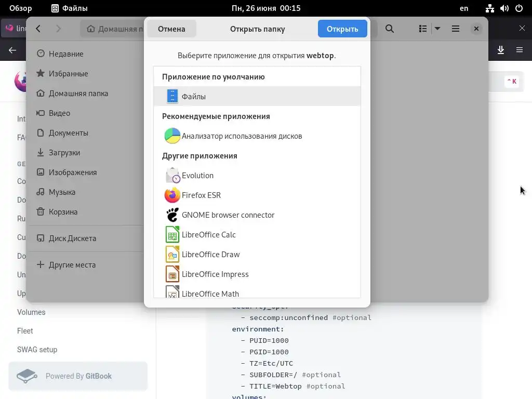This screenshot has width=532, height=399.
Task: Select the Файлы row text
Action: 193,97
